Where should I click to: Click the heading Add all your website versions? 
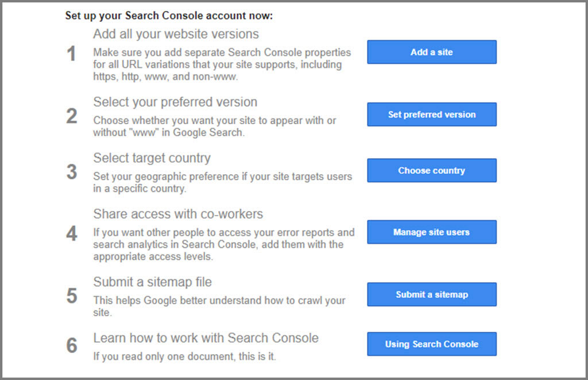176,34
